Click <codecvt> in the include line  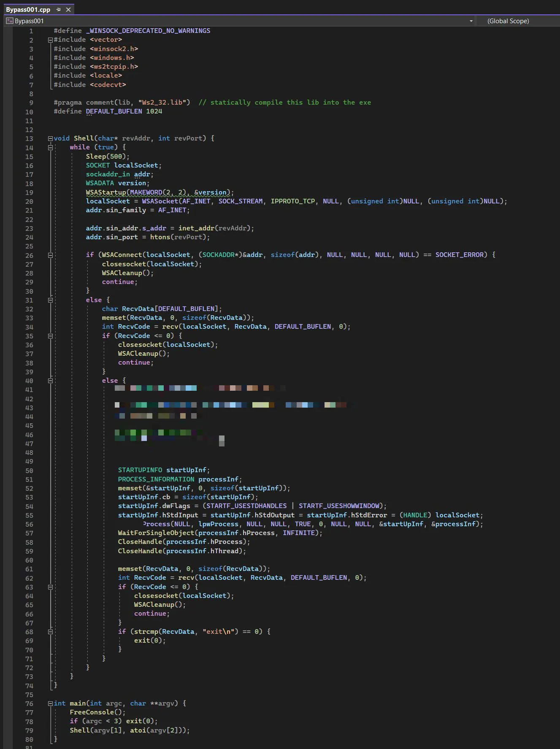click(x=108, y=85)
